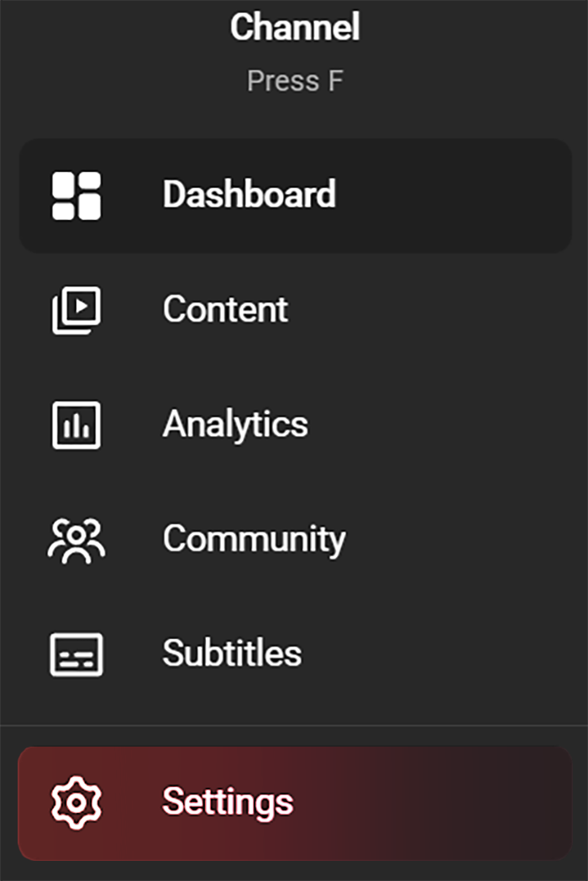The height and width of the screenshot is (881, 588).
Task: Open the Dashboard menu item
Action: click(249, 195)
